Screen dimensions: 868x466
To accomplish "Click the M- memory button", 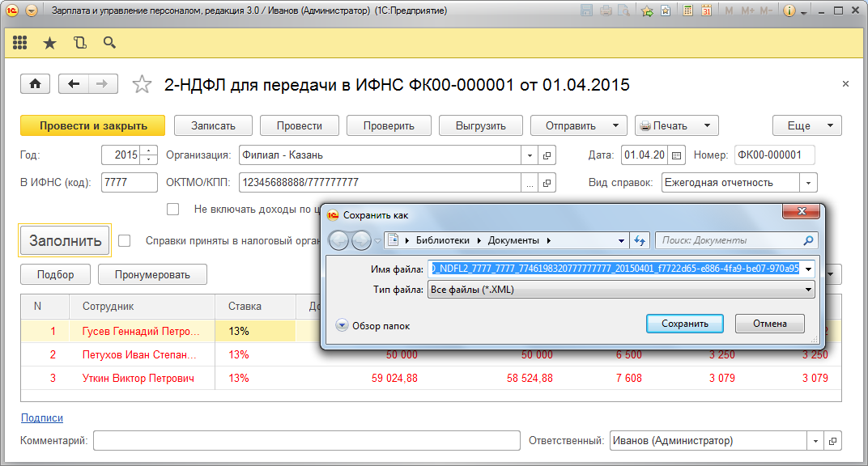I will coord(766,11).
